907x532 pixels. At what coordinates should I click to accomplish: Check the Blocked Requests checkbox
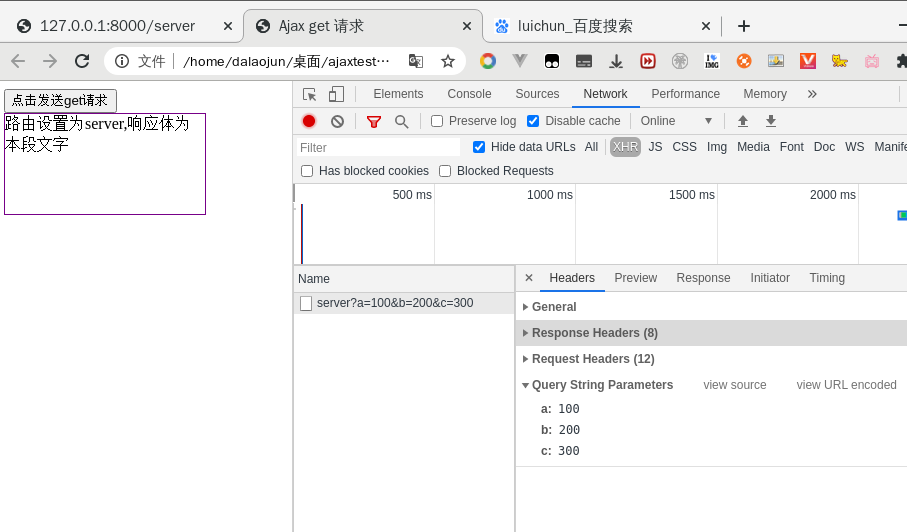coord(445,171)
